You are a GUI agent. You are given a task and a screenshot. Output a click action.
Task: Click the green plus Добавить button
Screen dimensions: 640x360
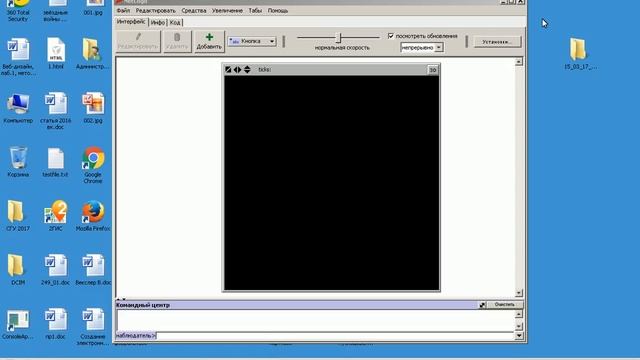point(209,42)
